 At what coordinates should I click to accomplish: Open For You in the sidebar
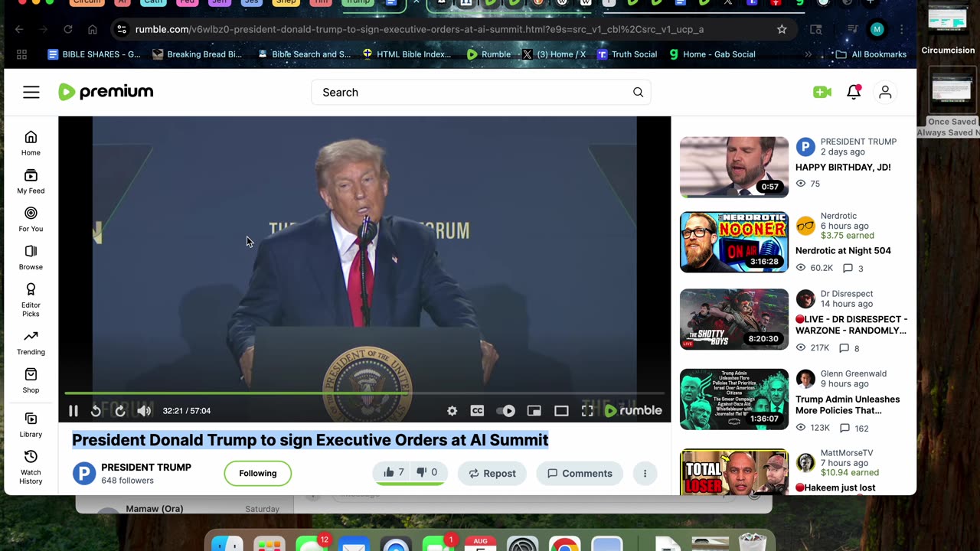coord(31,220)
